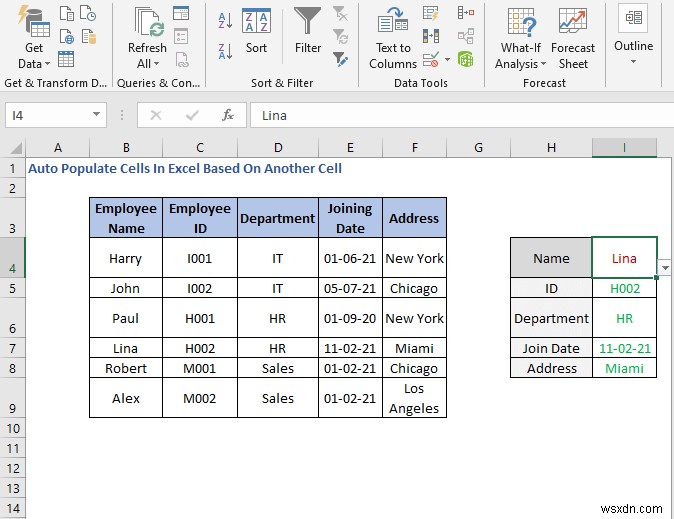
Task: Click the cell 'M001'
Action: 200,368
